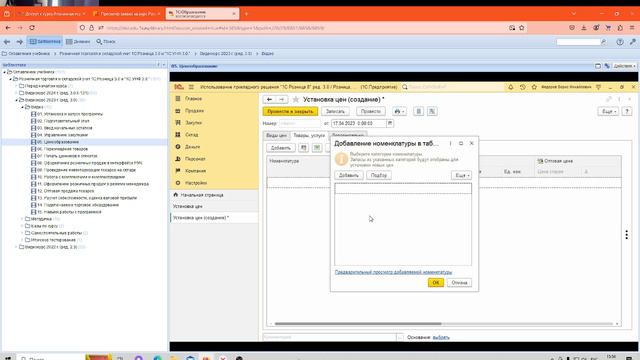Open the preview link at the dialog bottom
Screen dimensions: 640x360
pos(393,272)
